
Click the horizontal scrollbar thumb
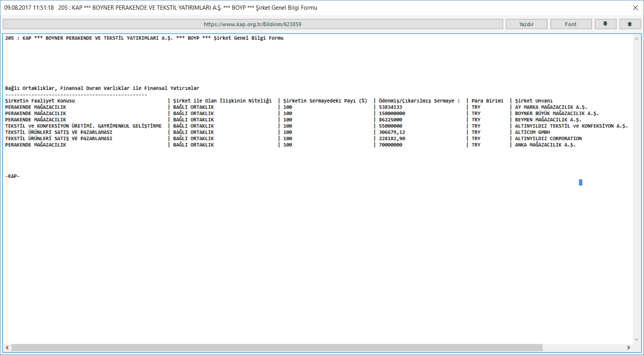[x=277, y=348]
